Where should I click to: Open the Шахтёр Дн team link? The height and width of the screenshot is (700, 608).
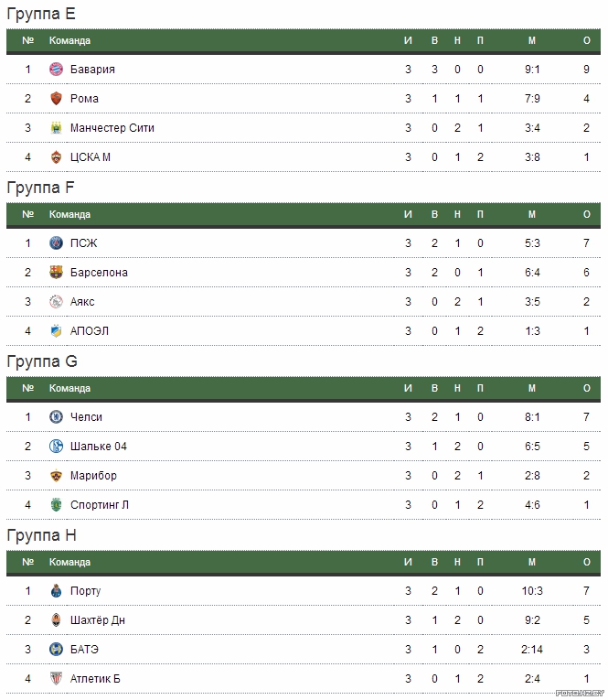coord(97,620)
